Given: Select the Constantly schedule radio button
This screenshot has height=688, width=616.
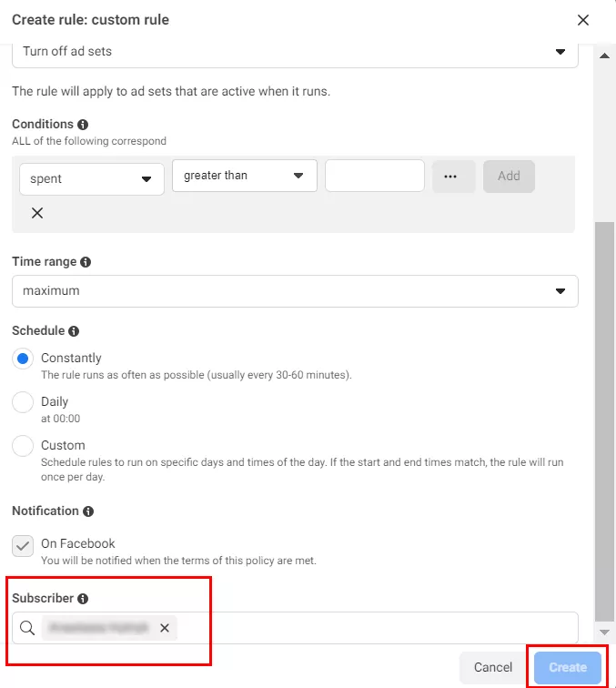Looking at the screenshot, I should (x=23, y=359).
